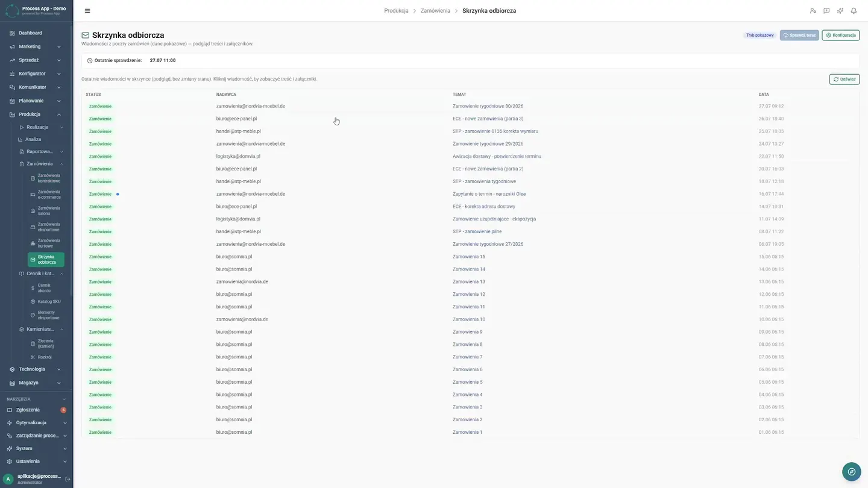Go to Produkcja breadcrumb
Screen dimensions: 868x488
pyautogui.click(x=396, y=11)
